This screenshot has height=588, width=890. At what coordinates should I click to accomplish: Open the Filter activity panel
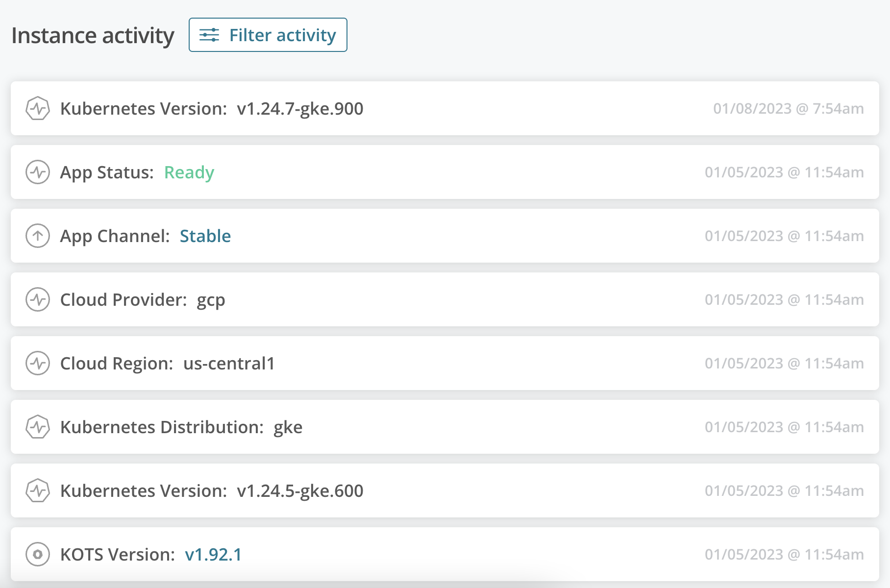pos(268,35)
